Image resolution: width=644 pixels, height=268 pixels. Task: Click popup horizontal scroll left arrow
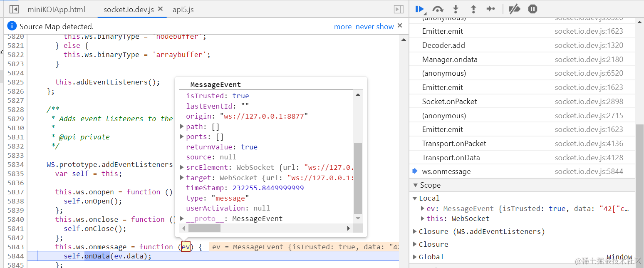(x=183, y=228)
